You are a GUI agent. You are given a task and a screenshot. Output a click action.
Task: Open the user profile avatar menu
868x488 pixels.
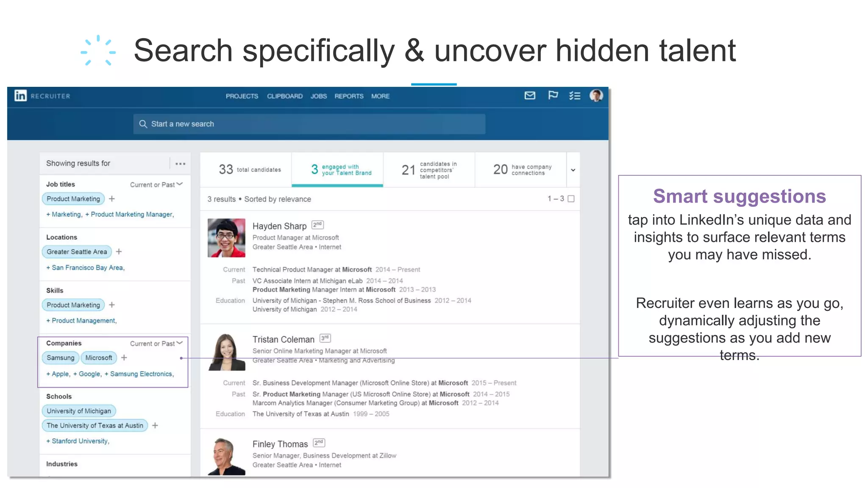click(x=596, y=95)
